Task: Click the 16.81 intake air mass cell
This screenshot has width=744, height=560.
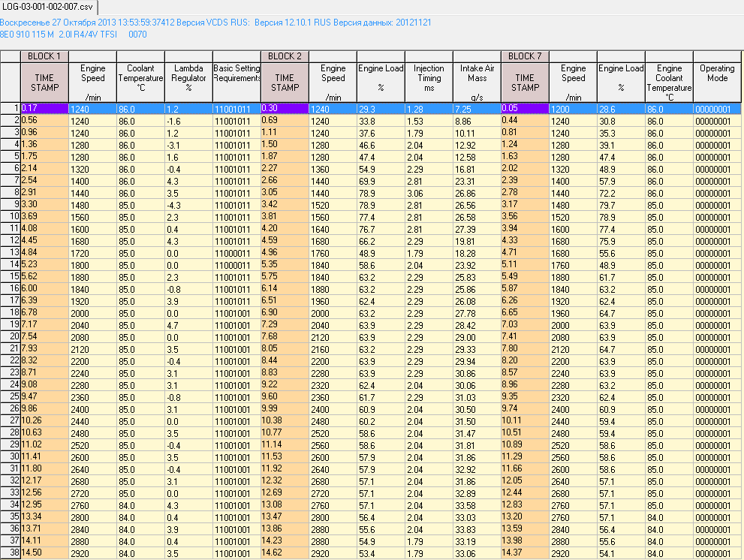Action: coord(477,169)
